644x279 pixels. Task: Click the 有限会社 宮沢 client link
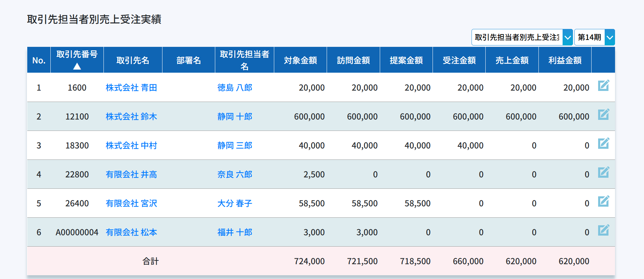pos(131,204)
